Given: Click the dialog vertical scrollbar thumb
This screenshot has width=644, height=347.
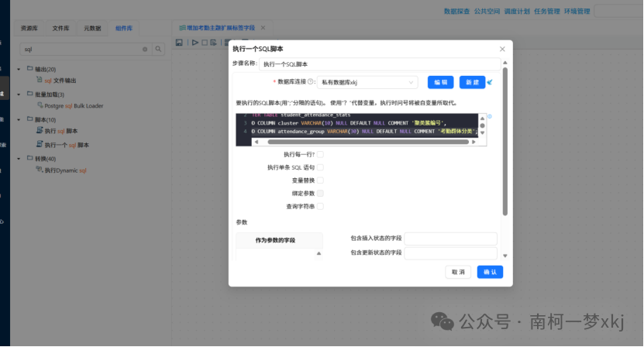Looking at the screenshot, I should (505, 141).
